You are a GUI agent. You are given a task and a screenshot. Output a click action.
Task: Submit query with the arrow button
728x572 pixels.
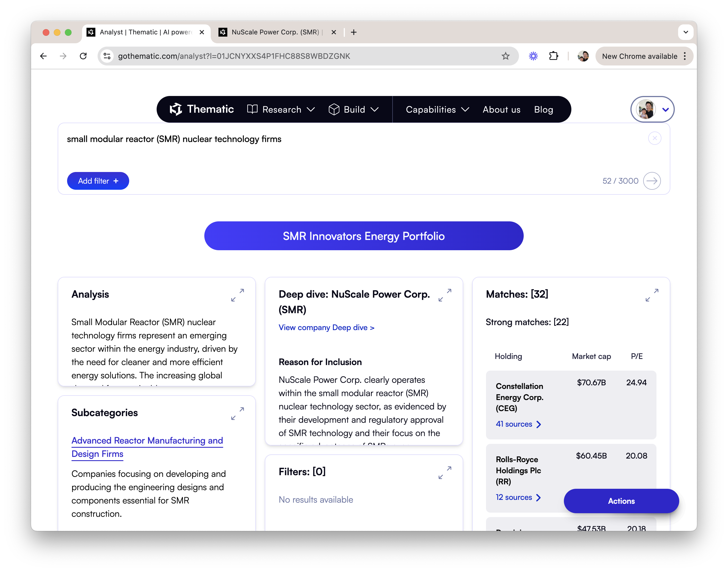click(652, 181)
